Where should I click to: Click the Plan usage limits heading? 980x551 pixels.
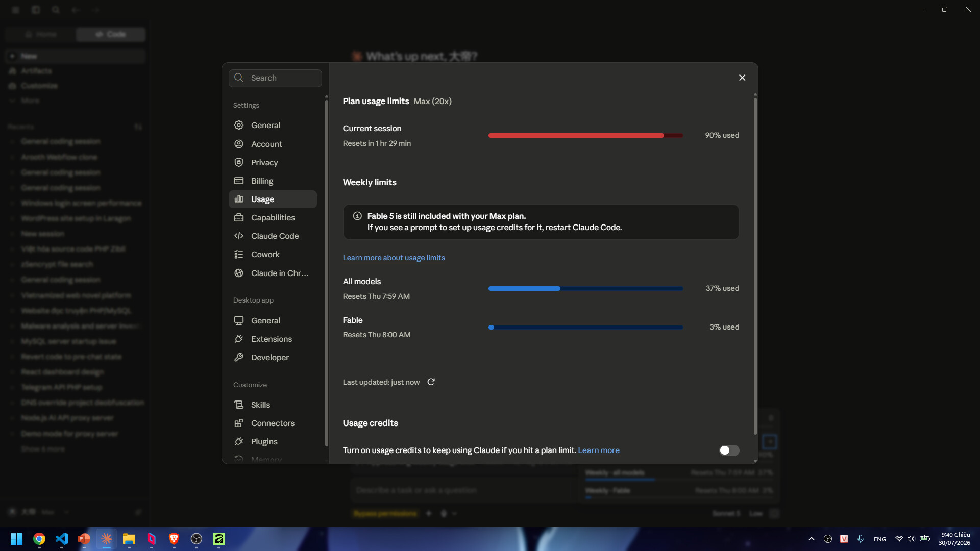point(376,101)
